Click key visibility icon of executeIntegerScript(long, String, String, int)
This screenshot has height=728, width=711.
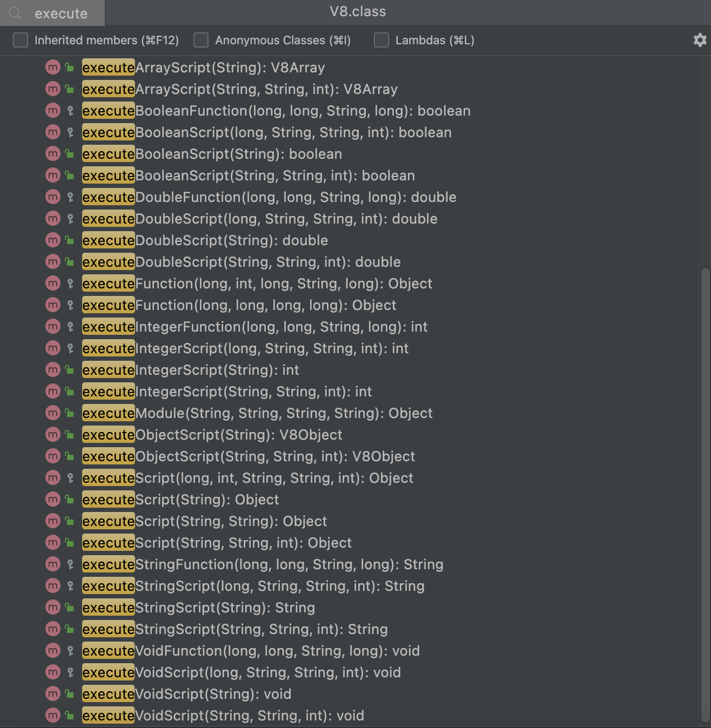[x=70, y=348]
